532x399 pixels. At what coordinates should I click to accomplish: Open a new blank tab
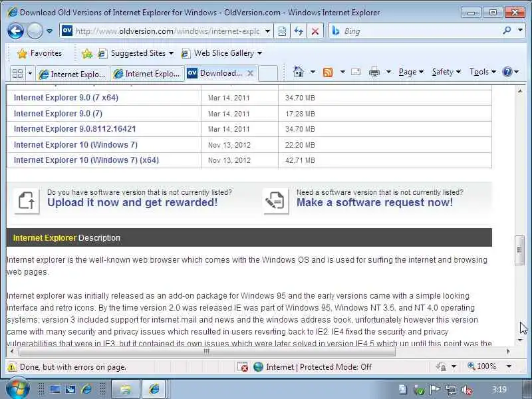[x=268, y=73]
